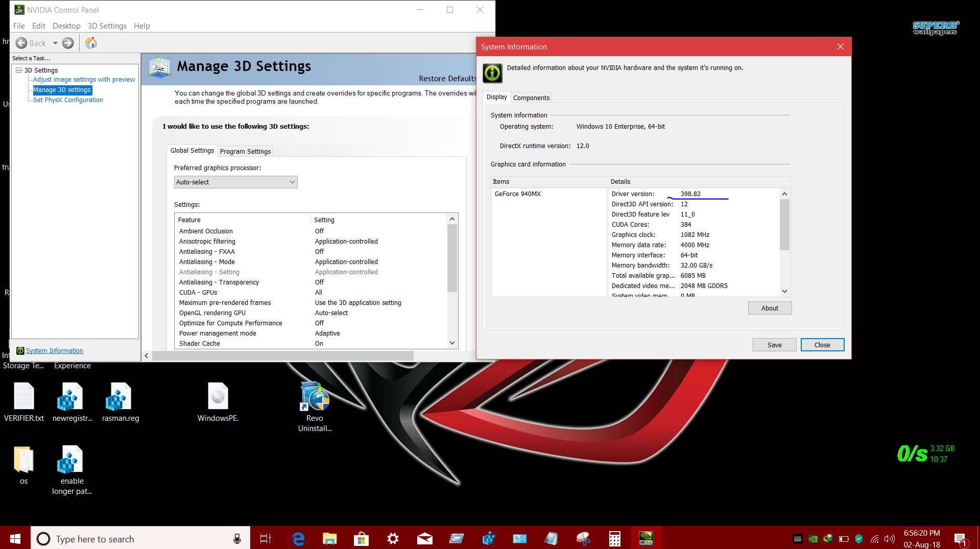The image size is (980, 549).
Task: Select OpenGL rendering GPU row
Action: (x=311, y=313)
